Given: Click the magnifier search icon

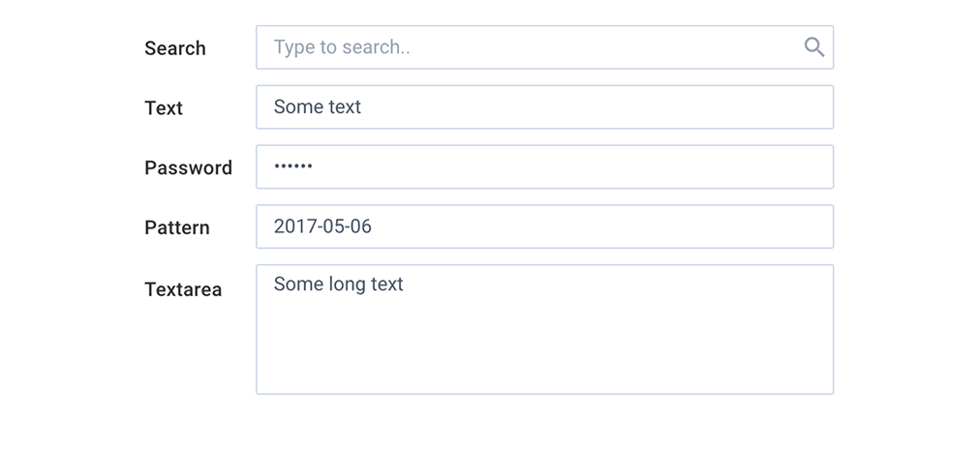Looking at the screenshot, I should coord(814,47).
